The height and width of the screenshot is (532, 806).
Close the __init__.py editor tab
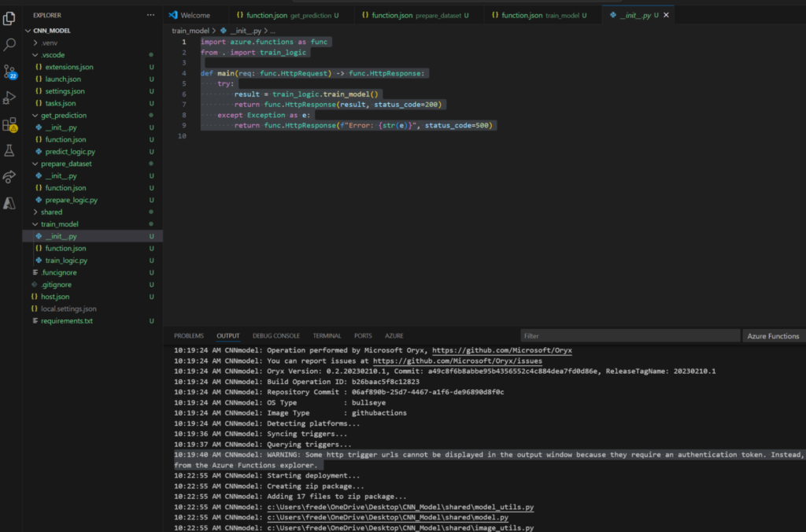pos(666,15)
